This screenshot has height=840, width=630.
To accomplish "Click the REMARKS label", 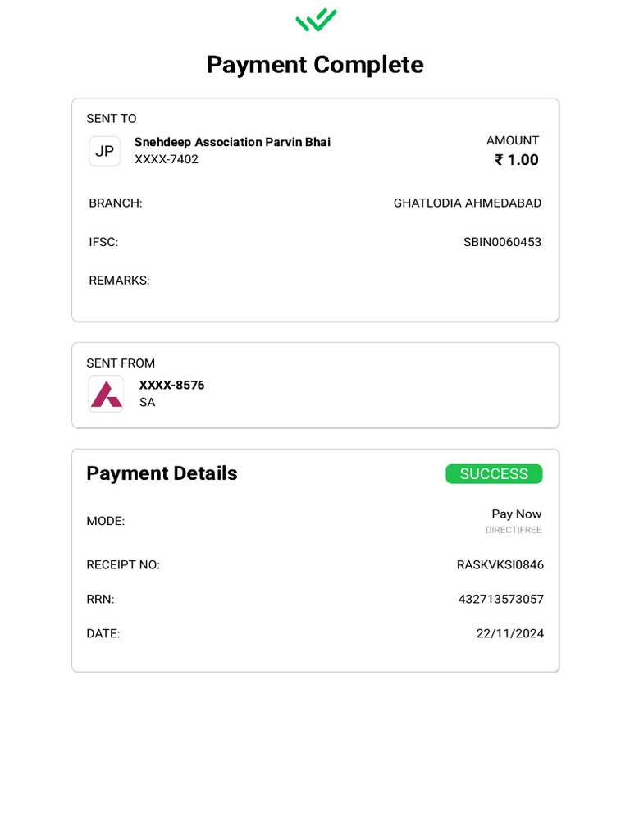I will click(119, 281).
